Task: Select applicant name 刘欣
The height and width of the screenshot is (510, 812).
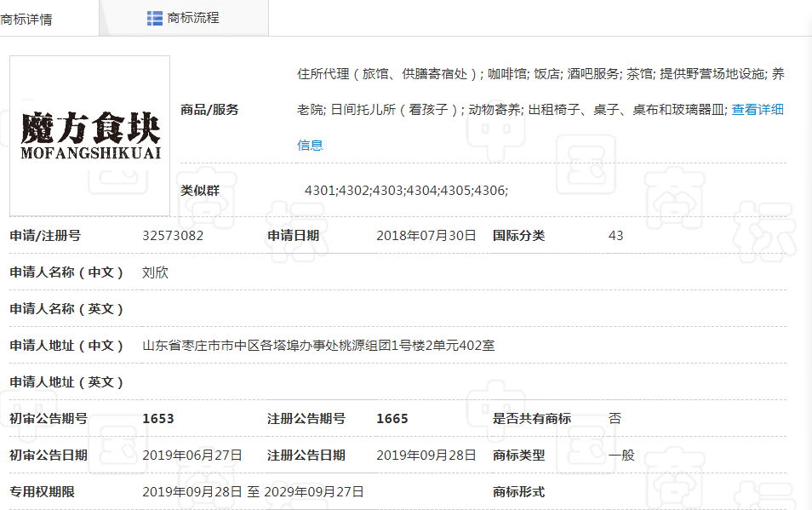Action: click(x=155, y=272)
